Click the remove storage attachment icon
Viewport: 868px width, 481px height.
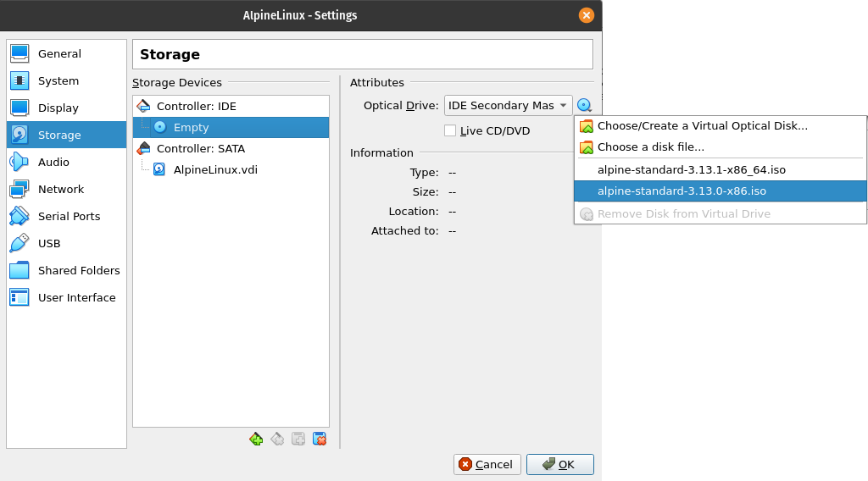320,439
